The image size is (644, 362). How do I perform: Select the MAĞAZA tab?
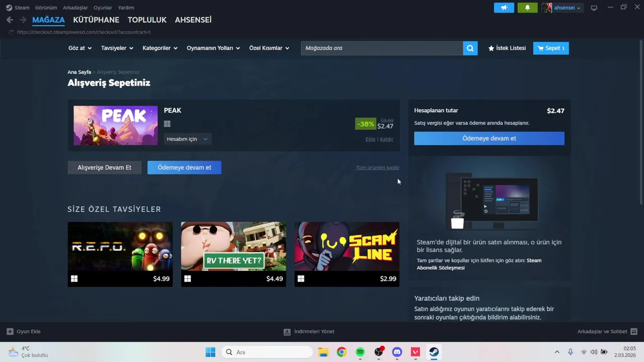pyautogui.click(x=48, y=20)
